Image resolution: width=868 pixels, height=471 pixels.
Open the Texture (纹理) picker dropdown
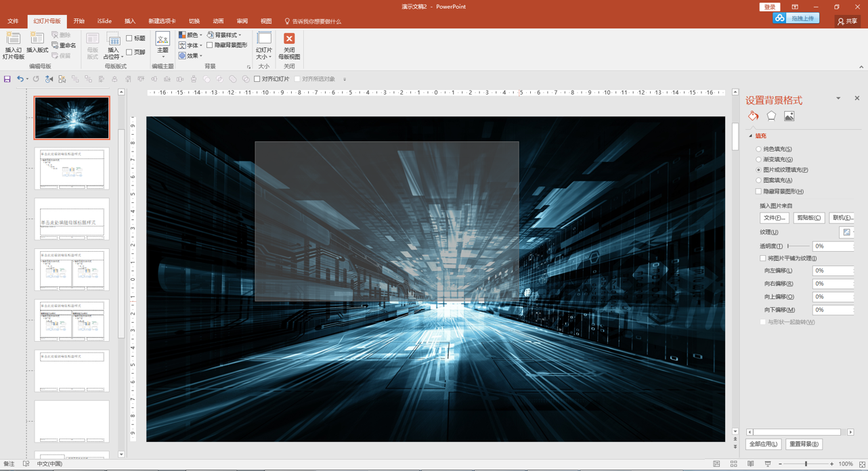pos(847,232)
